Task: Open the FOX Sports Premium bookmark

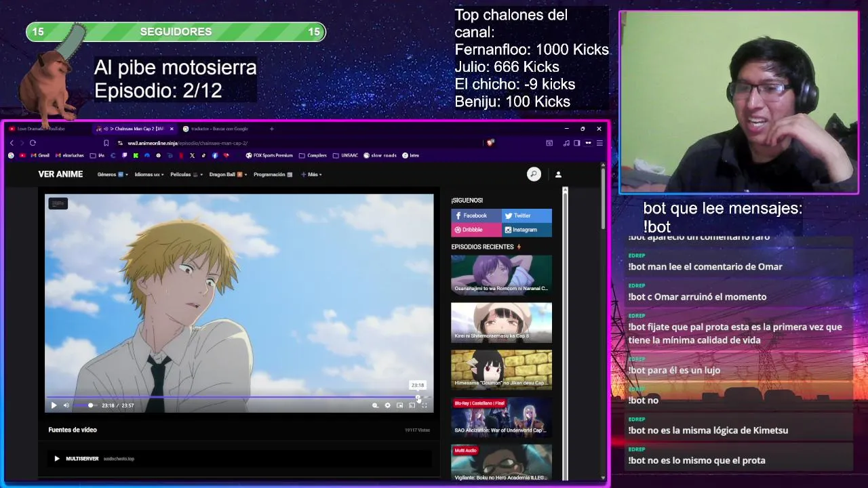Action: pyautogui.click(x=269, y=155)
